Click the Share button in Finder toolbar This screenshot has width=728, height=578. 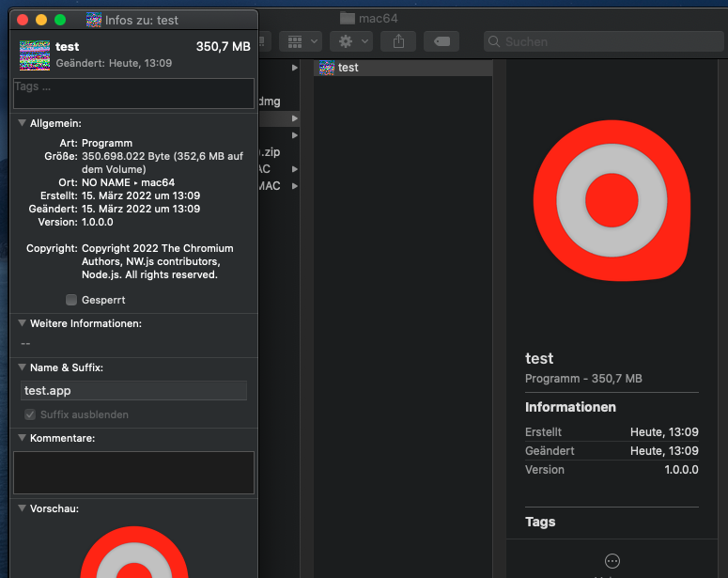398,41
